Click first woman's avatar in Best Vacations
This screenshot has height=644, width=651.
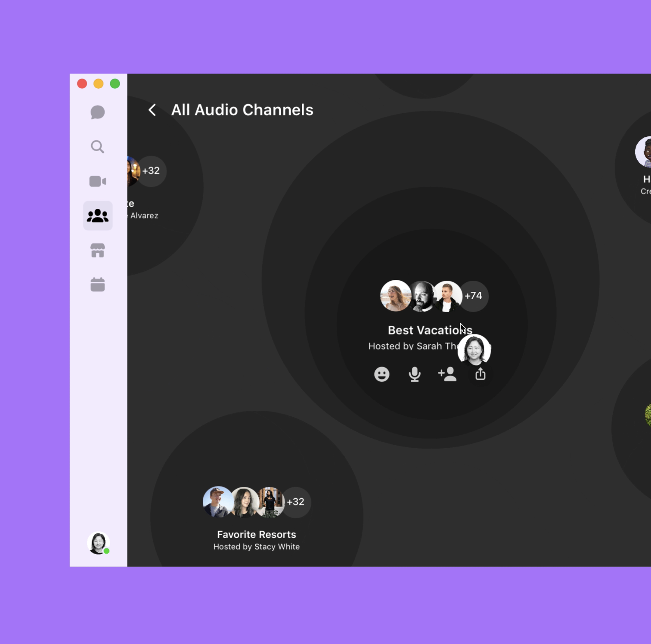(x=394, y=296)
